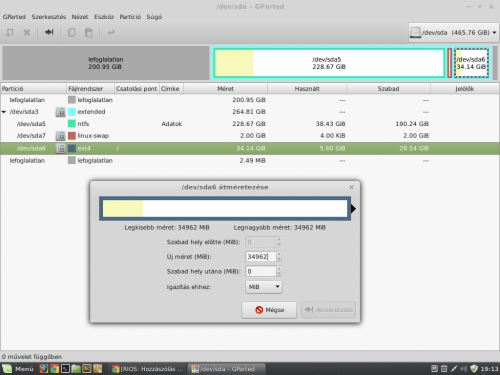Open the file manager taskbar launcher
500x375 pixels.
(76, 369)
